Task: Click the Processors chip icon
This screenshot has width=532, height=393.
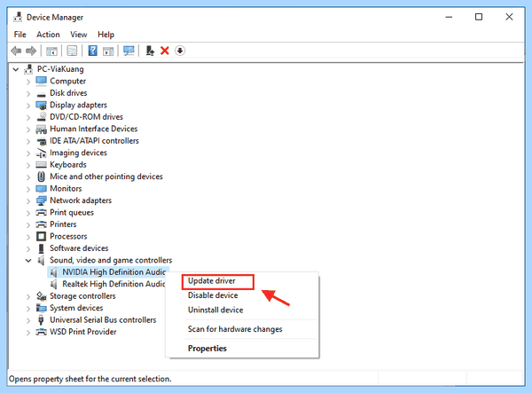Action: (41, 236)
